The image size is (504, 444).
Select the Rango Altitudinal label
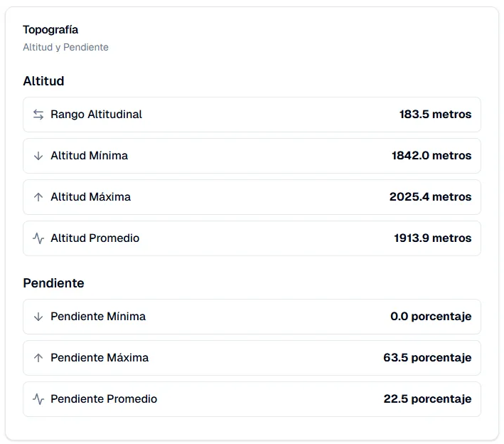96,115
